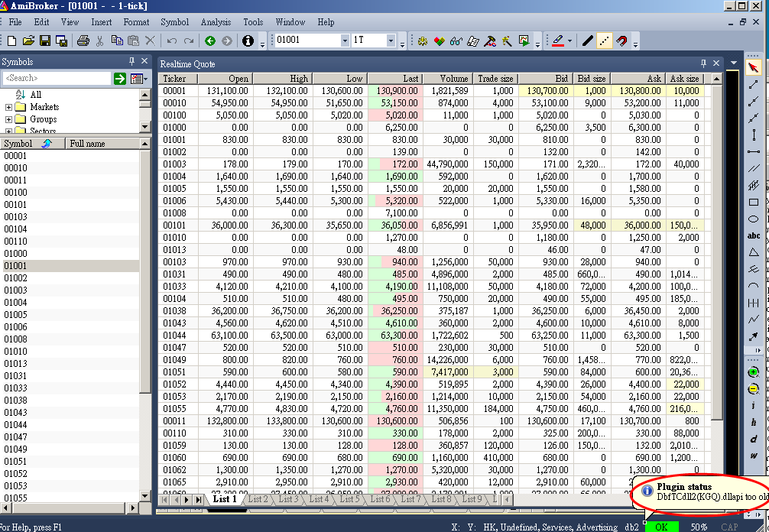Open the Symbol menu

tap(174, 22)
